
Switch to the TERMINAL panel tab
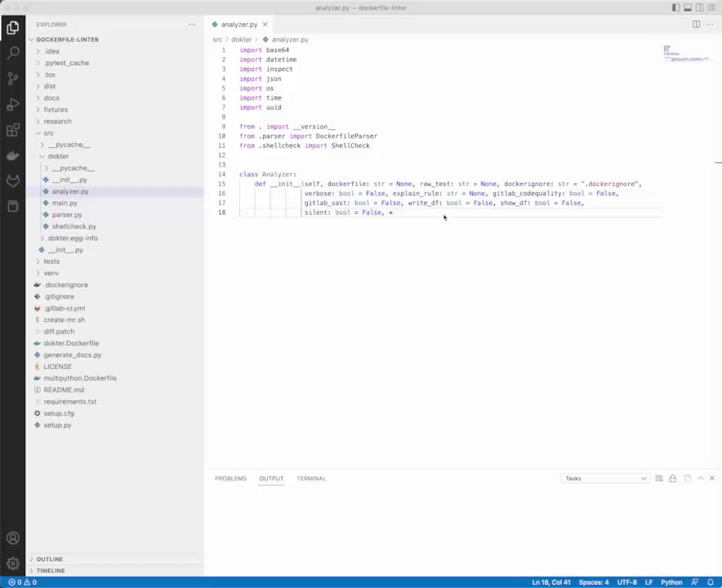click(x=311, y=479)
